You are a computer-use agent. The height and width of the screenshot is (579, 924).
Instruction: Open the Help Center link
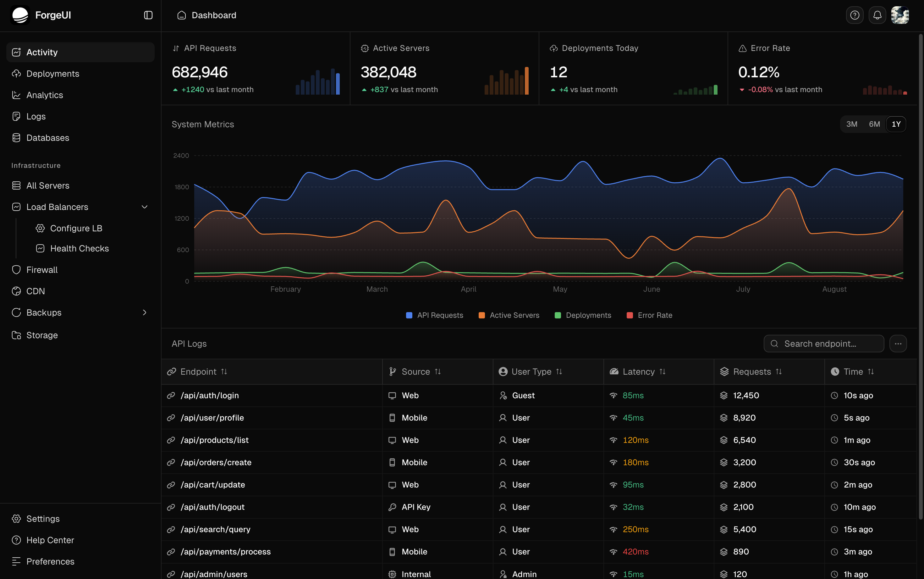click(50, 540)
